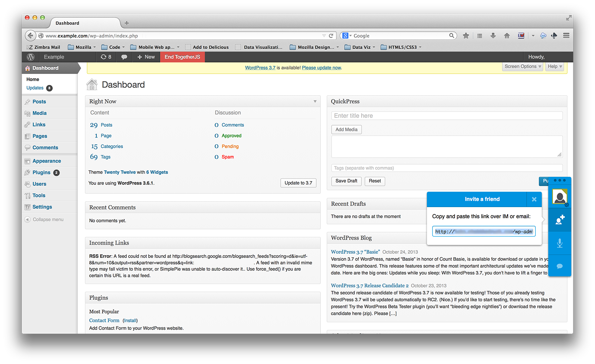Click the browser back arrow button
Viewport: 595px width, 364px height.
coord(30,36)
